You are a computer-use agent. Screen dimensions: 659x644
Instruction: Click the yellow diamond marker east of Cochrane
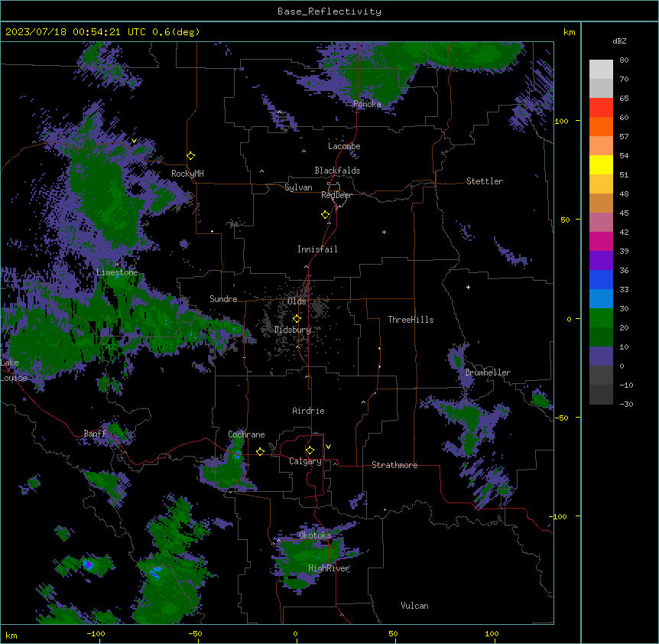[x=260, y=451]
